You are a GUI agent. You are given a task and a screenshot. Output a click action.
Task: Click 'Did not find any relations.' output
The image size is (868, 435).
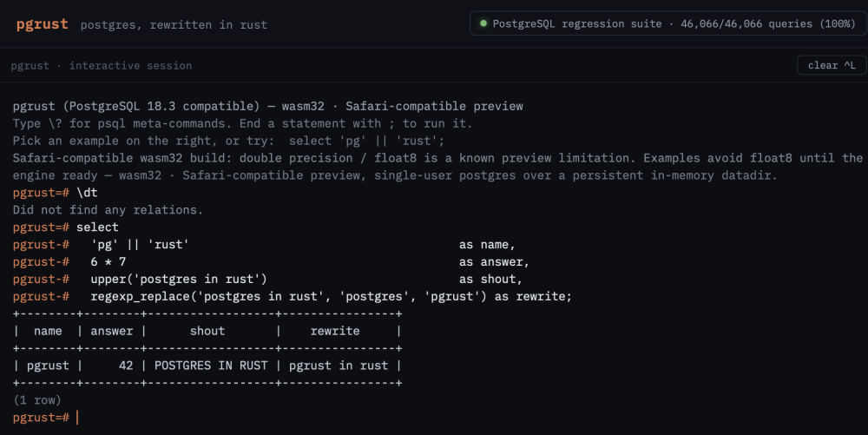click(x=108, y=210)
